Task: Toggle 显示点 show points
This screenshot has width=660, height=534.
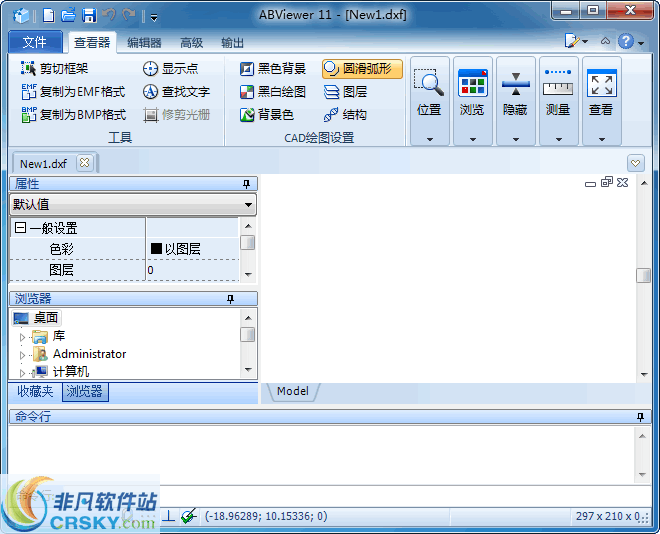Action: [170, 69]
